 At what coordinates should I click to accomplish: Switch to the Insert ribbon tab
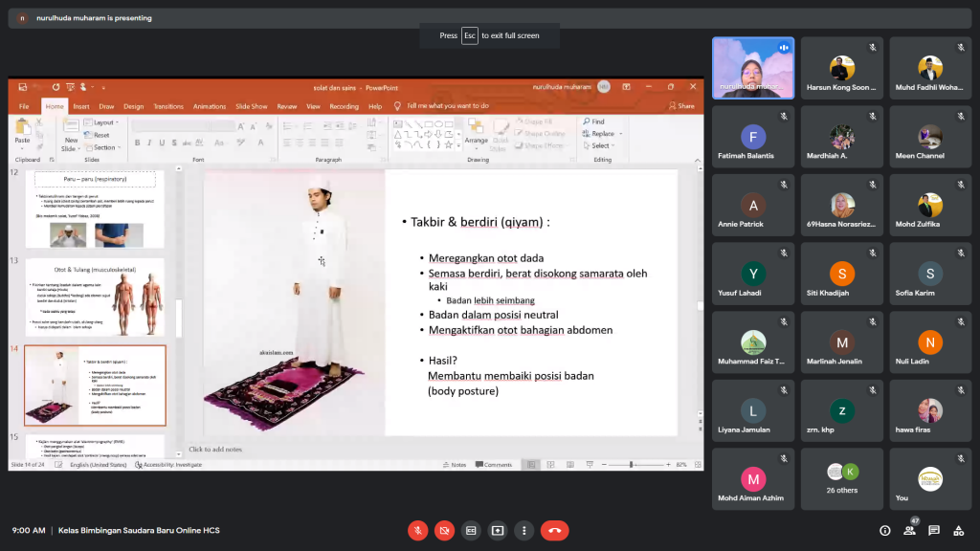click(x=81, y=106)
